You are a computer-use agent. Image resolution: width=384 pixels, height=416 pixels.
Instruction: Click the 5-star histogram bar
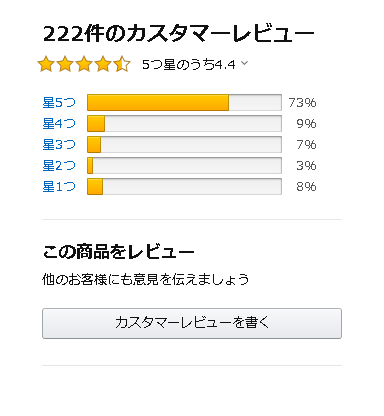point(184,102)
